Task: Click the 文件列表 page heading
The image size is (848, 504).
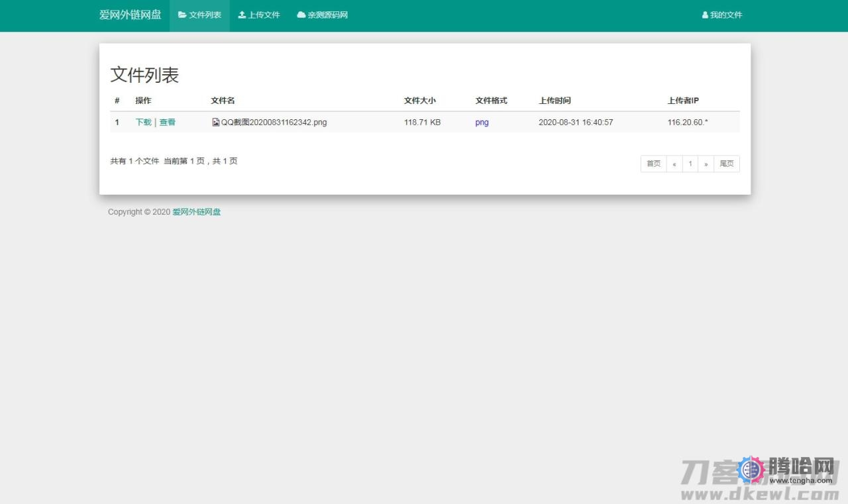Action: point(144,75)
